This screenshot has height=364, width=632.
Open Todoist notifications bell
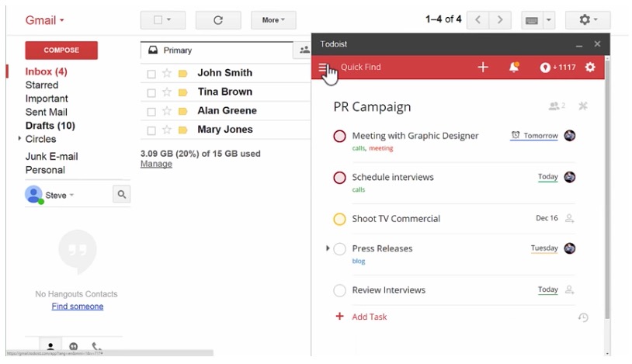tap(513, 68)
